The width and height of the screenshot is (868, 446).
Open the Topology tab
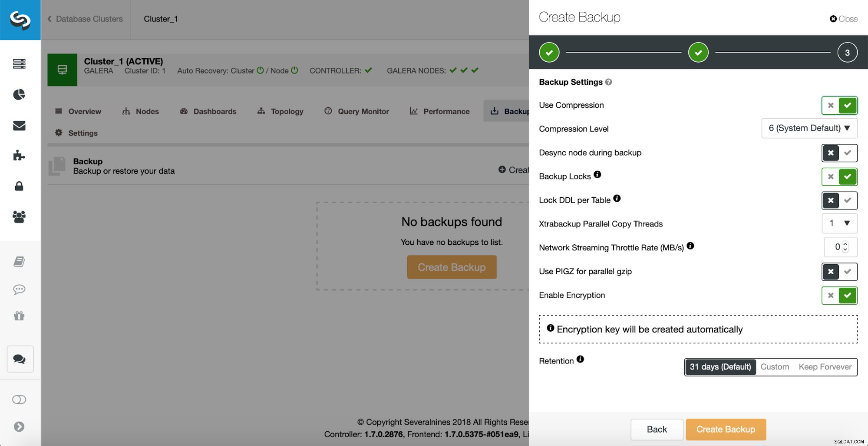click(280, 111)
